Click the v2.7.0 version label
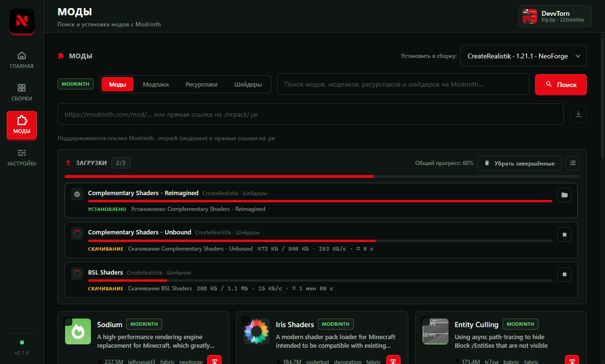The height and width of the screenshot is (364, 605). (x=22, y=353)
